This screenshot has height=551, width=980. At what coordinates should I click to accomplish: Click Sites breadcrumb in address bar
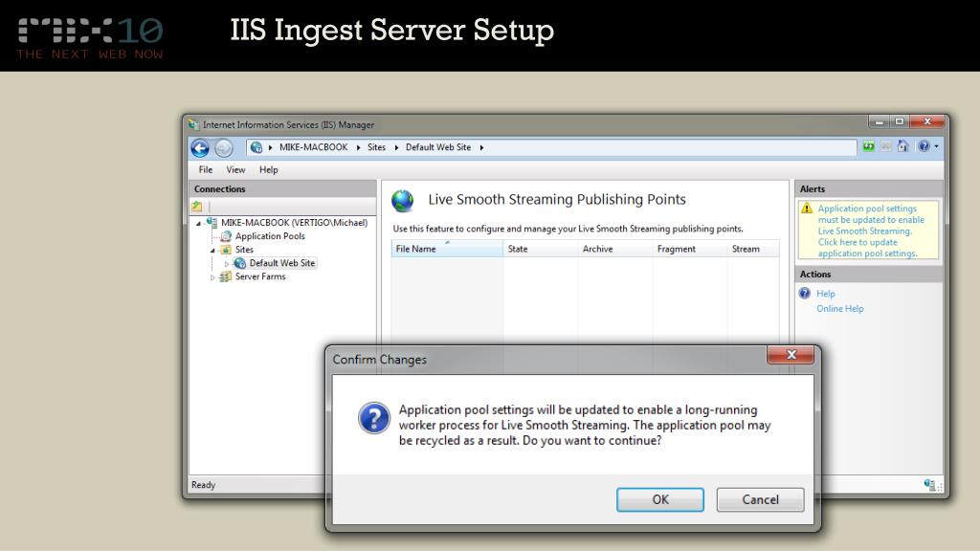tap(376, 147)
